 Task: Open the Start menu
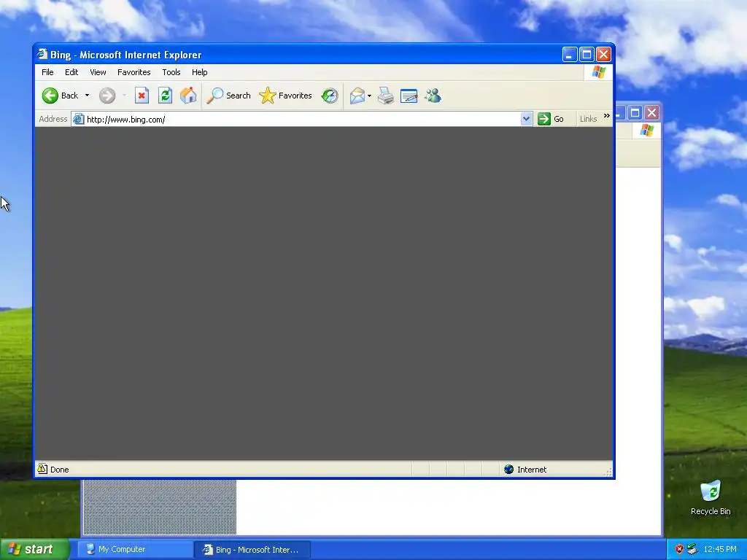pos(34,550)
